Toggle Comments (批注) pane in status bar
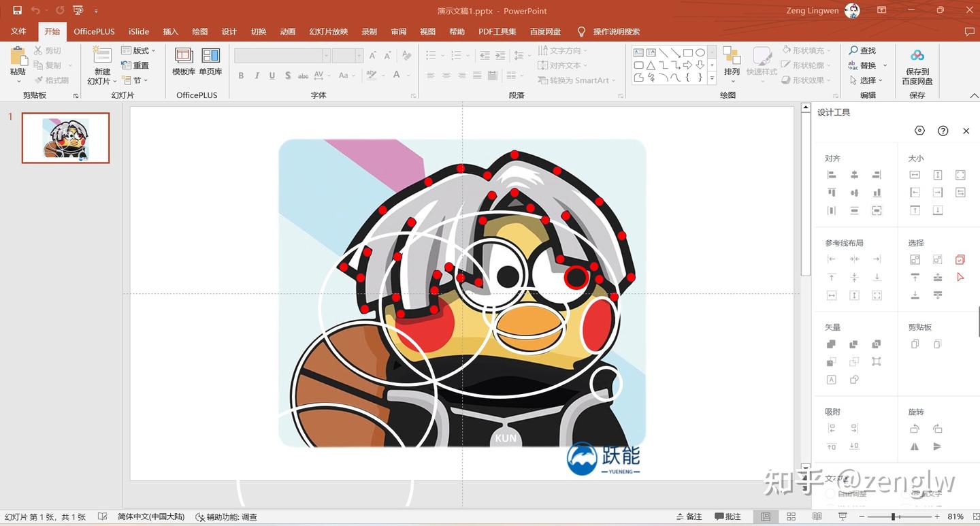The image size is (980, 526). (x=728, y=517)
